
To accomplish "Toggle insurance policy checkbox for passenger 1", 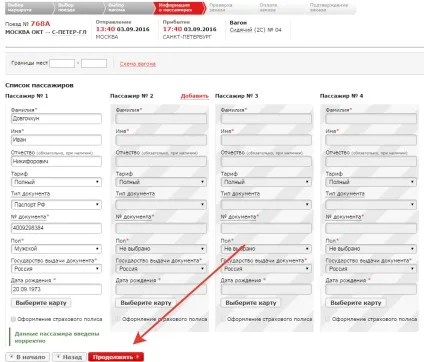I will click(13, 319).
